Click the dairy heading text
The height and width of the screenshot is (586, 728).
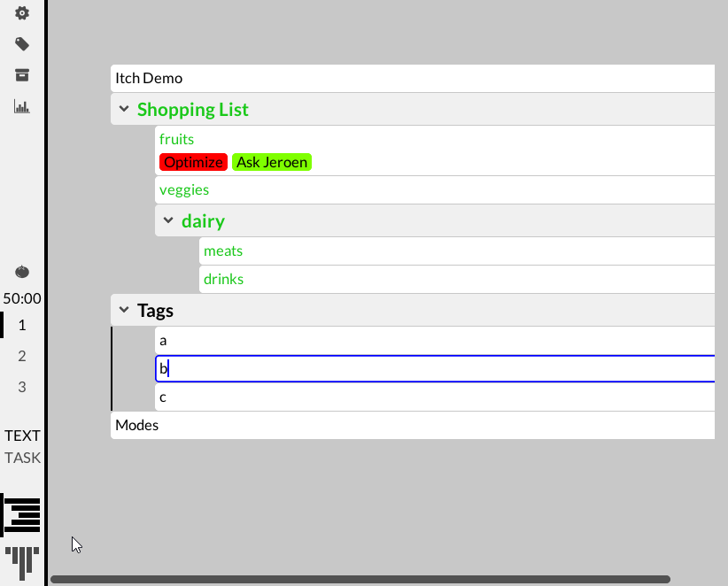[203, 220]
